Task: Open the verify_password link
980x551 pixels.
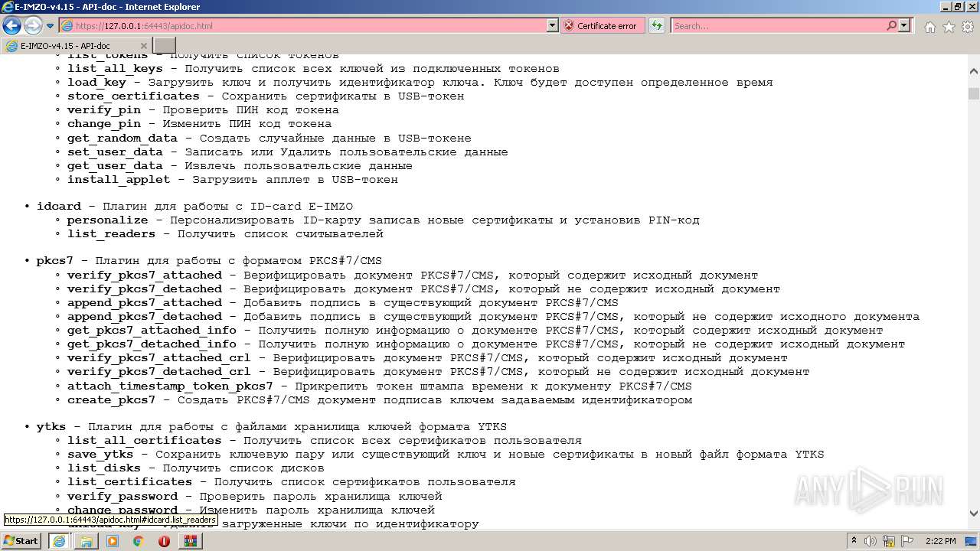Action: coord(122,497)
